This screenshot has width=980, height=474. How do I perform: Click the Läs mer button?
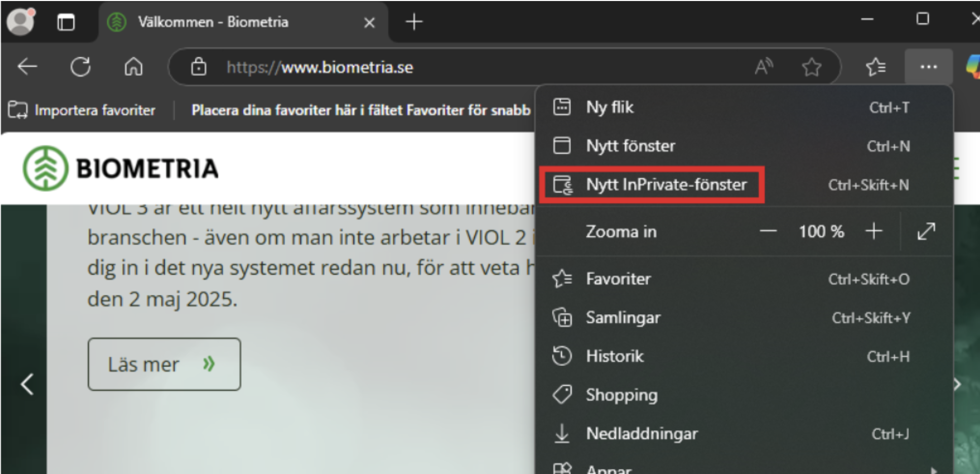pos(164,364)
